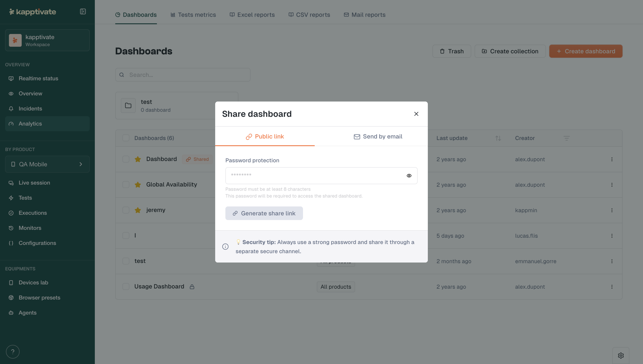Check the Usage Dashboard row checkbox
Image resolution: width=643 pixels, height=364 pixels.
126,286
